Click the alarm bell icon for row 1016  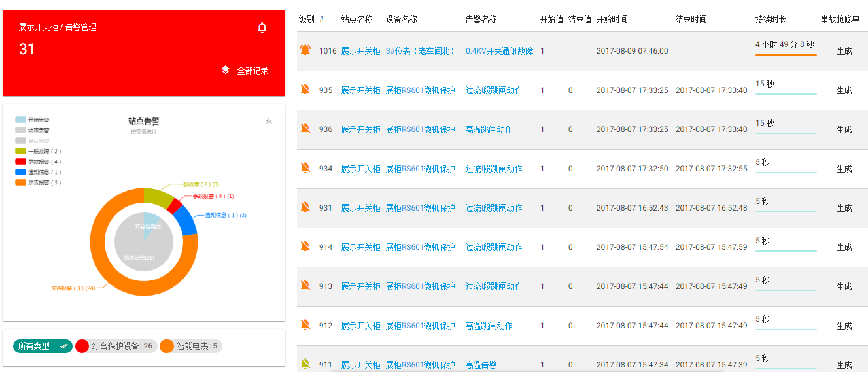[x=305, y=50]
